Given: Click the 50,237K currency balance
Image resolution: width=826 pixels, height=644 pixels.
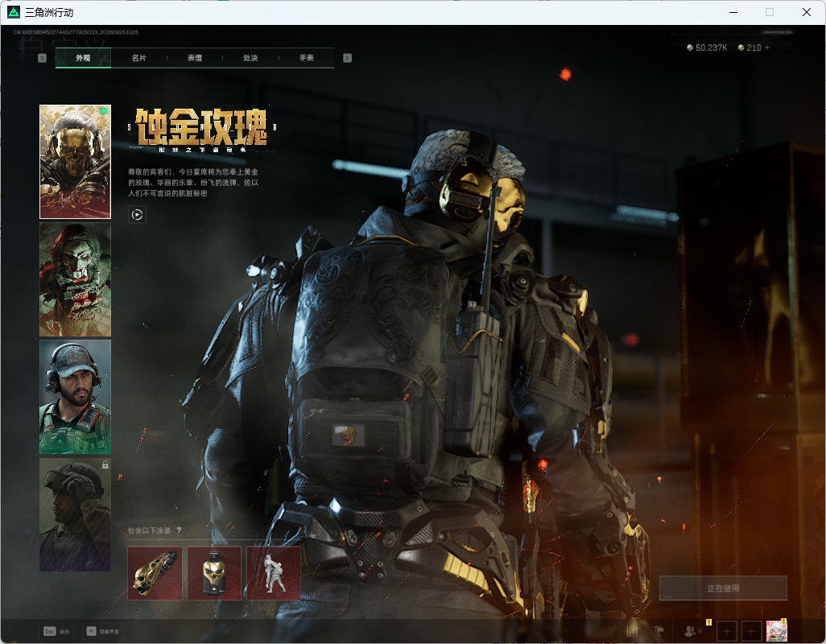Looking at the screenshot, I should pyautogui.click(x=707, y=47).
